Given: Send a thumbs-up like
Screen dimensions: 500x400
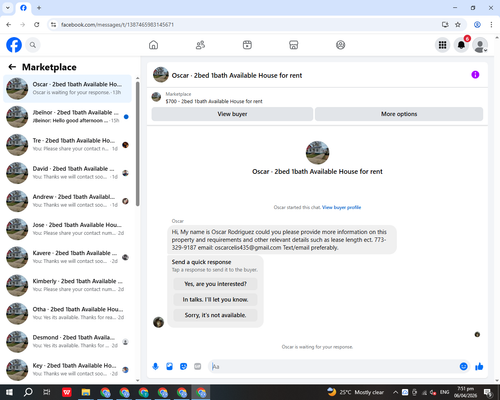Looking at the screenshot, I should tap(479, 367).
